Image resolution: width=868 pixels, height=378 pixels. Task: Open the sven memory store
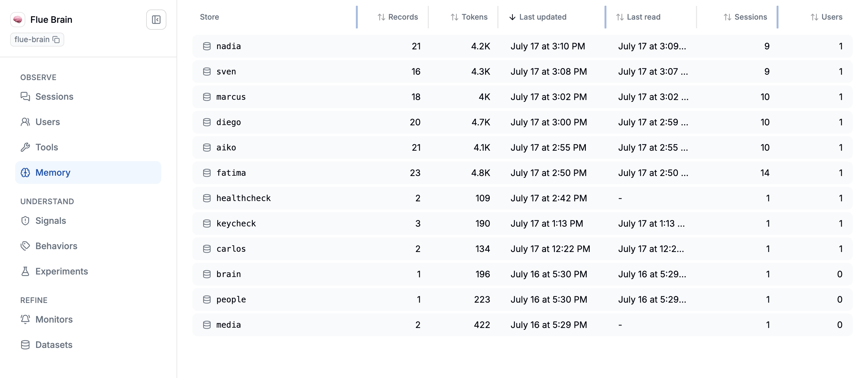(522, 72)
